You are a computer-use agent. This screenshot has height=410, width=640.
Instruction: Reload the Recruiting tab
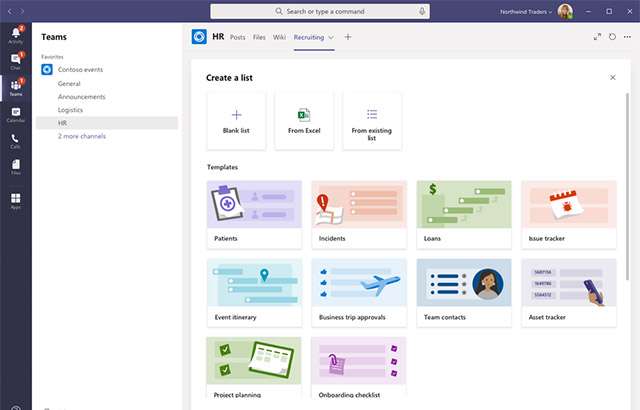pos(612,37)
